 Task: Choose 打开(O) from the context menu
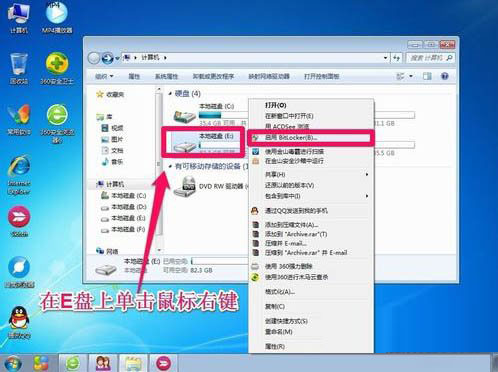click(x=311, y=105)
